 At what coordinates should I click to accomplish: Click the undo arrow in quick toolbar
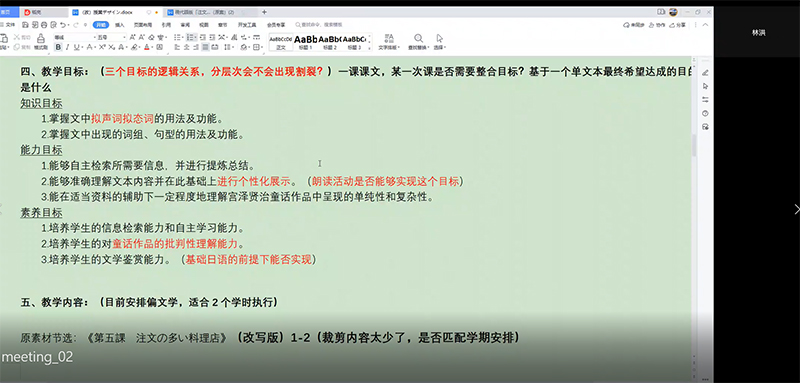coord(62,24)
